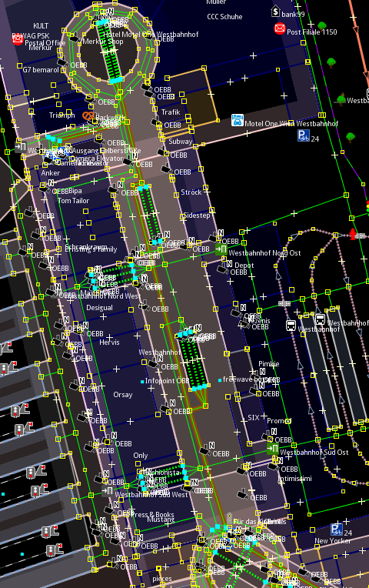The image size is (369, 588).
Task: Select the KULT shop label
Action: (x=41, y=26)
